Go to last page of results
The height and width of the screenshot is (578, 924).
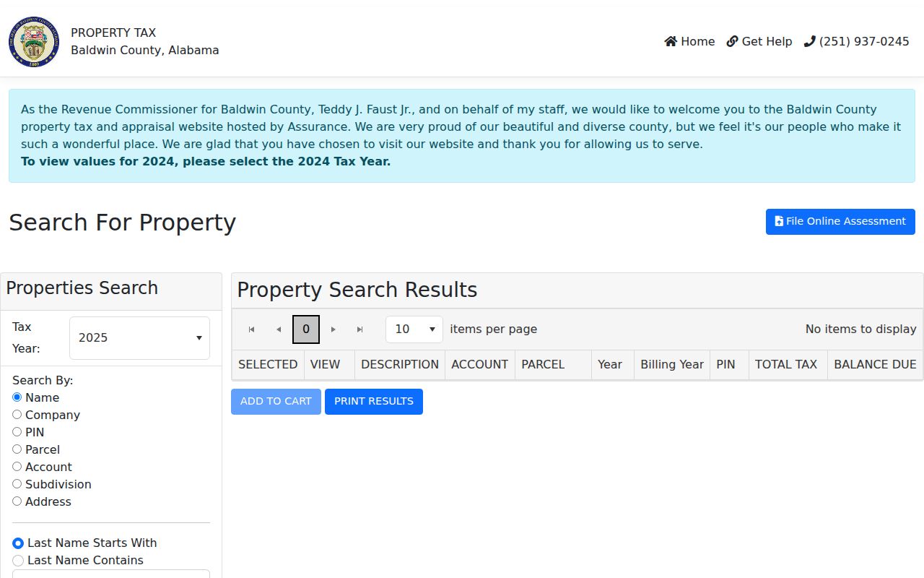click(x=360, y=329)
